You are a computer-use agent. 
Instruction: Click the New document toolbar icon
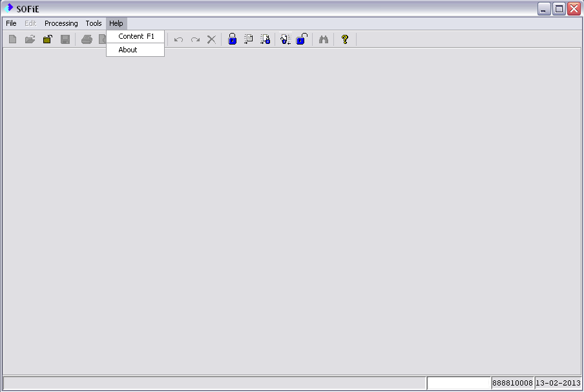pos(12,39)
